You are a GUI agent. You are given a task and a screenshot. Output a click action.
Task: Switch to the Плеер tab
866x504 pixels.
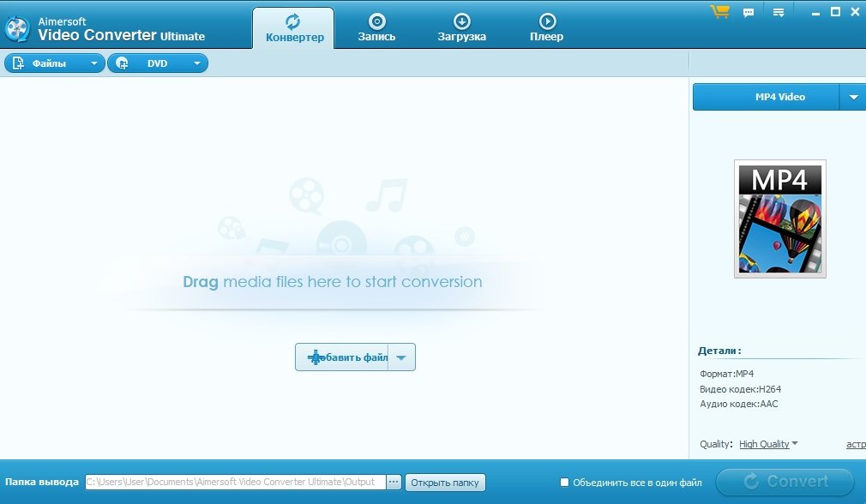pos(547,28)
